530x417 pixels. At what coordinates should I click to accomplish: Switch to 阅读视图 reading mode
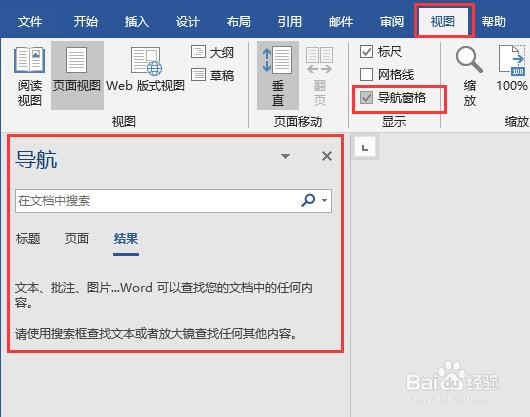pos(30,76)
